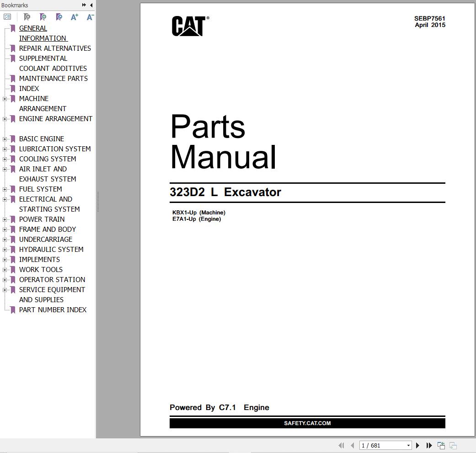Open the MAINTENANCE PARTS bookmark
The width and height of the screenshot is (476, 453).
point(53,78)
